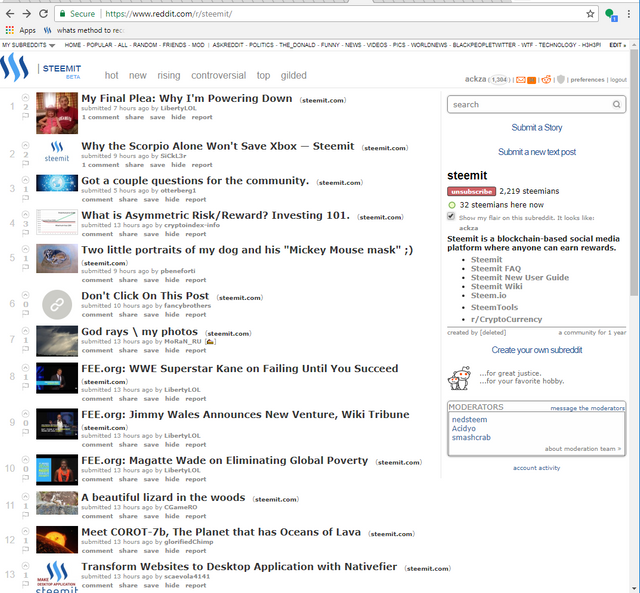Screen dimensions: 640x593
Task: Click the preferences link
Action: (x=587, y=80)
